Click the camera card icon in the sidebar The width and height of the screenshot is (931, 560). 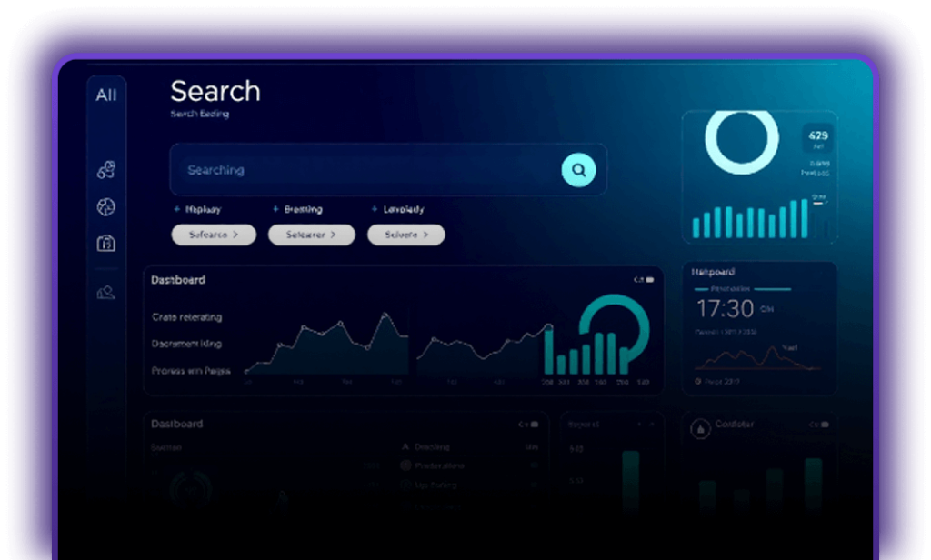point(105,244)
